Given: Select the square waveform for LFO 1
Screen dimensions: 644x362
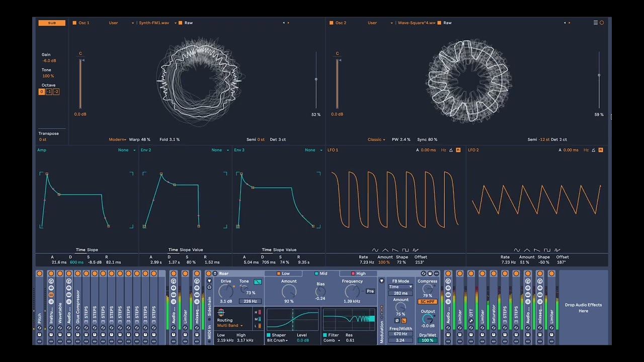Looking at the screenshot, I should point(406,250).
